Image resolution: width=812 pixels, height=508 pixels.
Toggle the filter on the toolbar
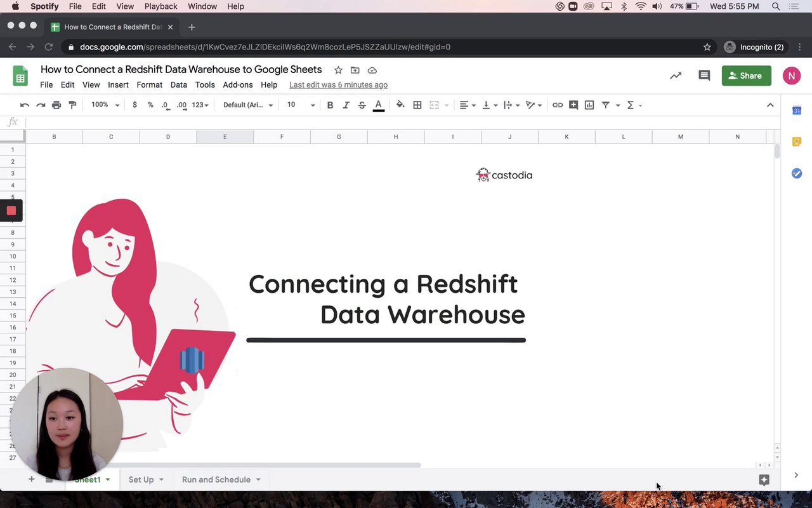(606, 105)
